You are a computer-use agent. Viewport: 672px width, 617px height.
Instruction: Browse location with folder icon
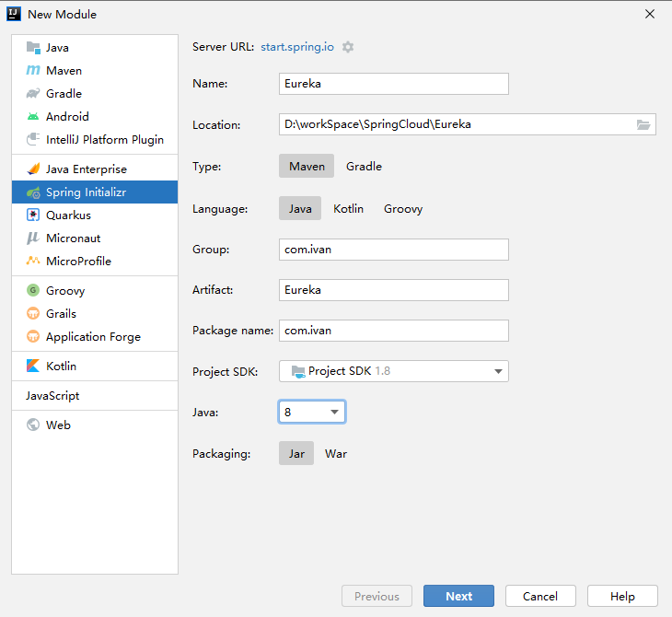pos(643,124)
